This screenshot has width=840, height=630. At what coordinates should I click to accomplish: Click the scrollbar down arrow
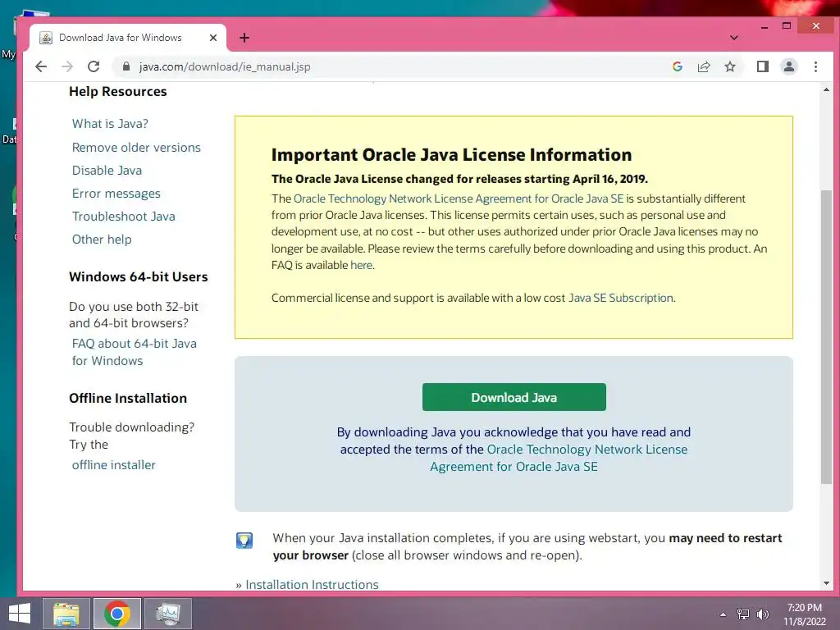[826, 583]
